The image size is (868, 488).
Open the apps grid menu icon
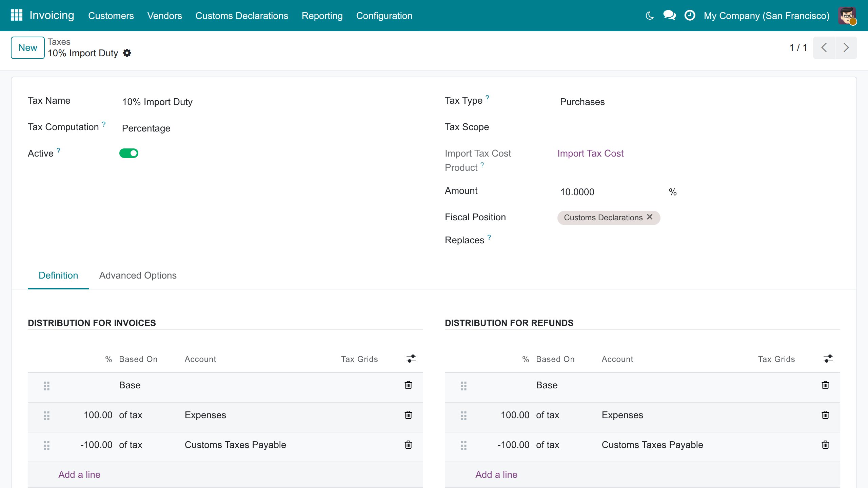coord(16,15)
